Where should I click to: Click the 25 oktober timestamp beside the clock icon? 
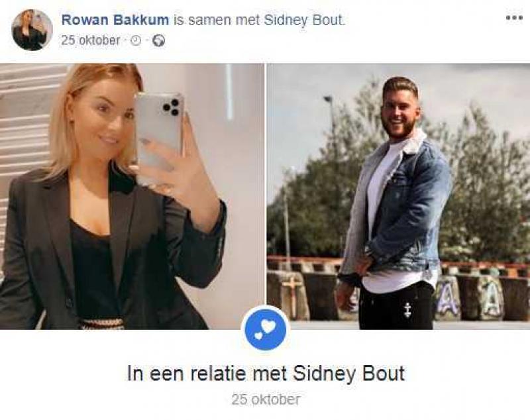click(x=91, y=40)
